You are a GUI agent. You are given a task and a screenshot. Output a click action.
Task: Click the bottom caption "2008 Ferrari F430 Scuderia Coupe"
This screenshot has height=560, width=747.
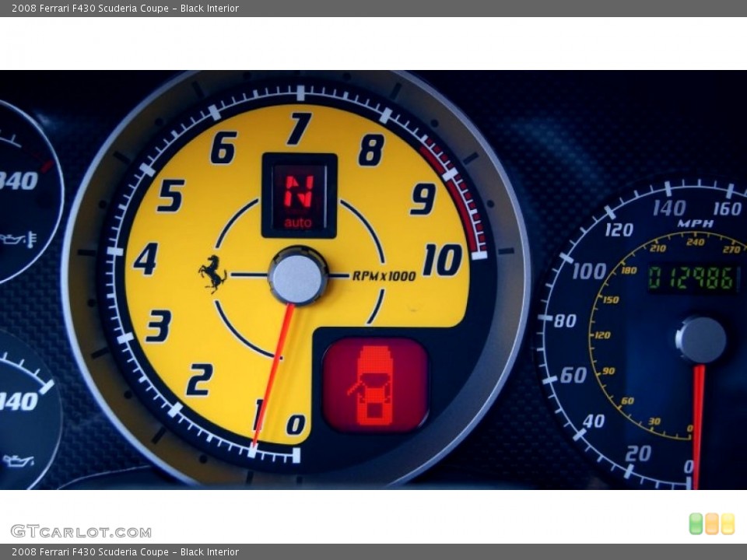pos(90,551)
